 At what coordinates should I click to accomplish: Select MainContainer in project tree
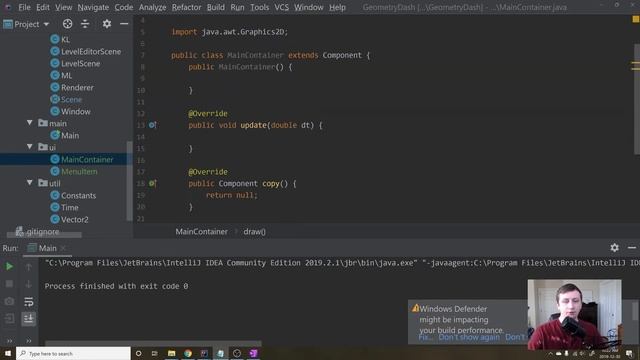(x=87, y=160)
